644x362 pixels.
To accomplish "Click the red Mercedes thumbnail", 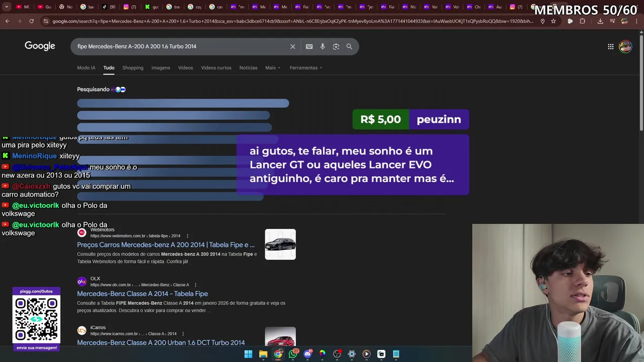I will click(280, 337).
